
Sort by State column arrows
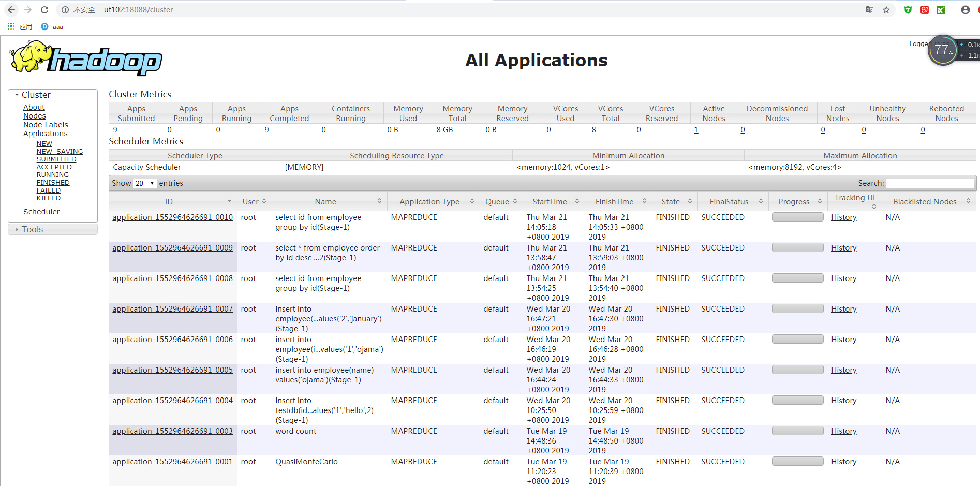(x=690, y=201)
